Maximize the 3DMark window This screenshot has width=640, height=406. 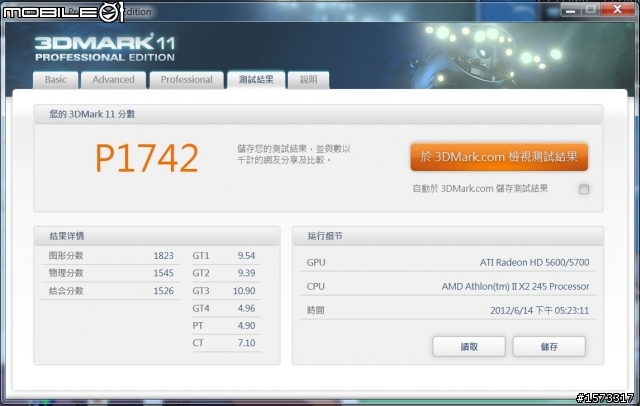click(591, 10)
